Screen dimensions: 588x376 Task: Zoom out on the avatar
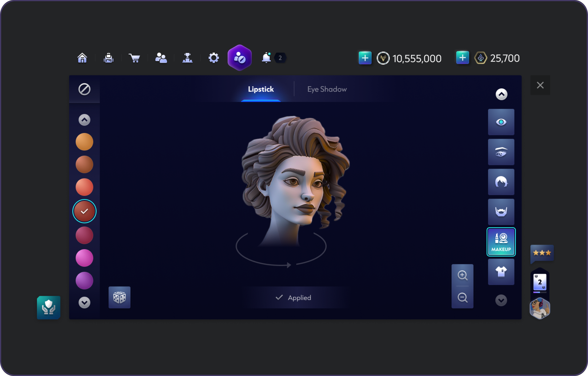462,297
